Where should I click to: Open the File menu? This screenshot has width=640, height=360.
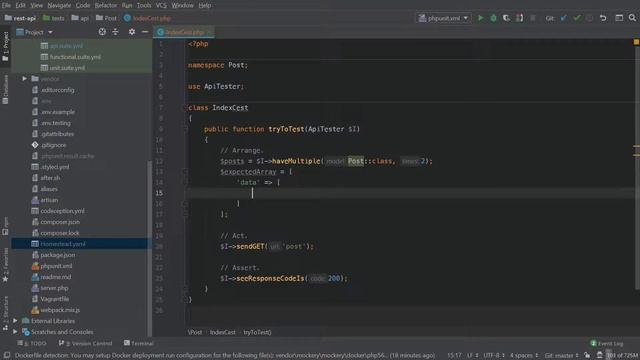tap(6, 5)
